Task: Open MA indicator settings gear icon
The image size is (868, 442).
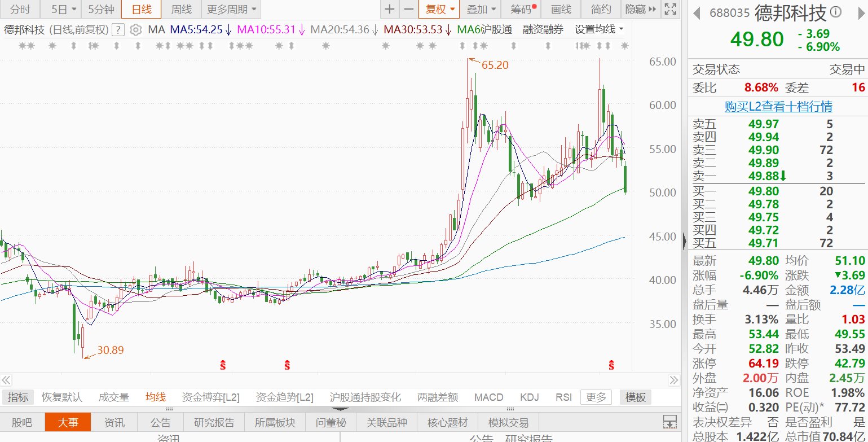Action: pyautogui.click(x=135, y=30)
